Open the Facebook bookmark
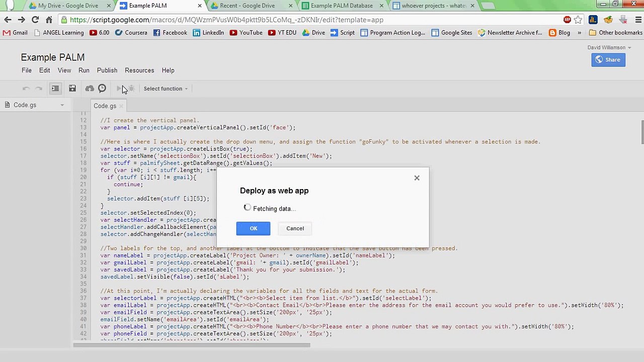644x362 pixels. click(170, 33)
